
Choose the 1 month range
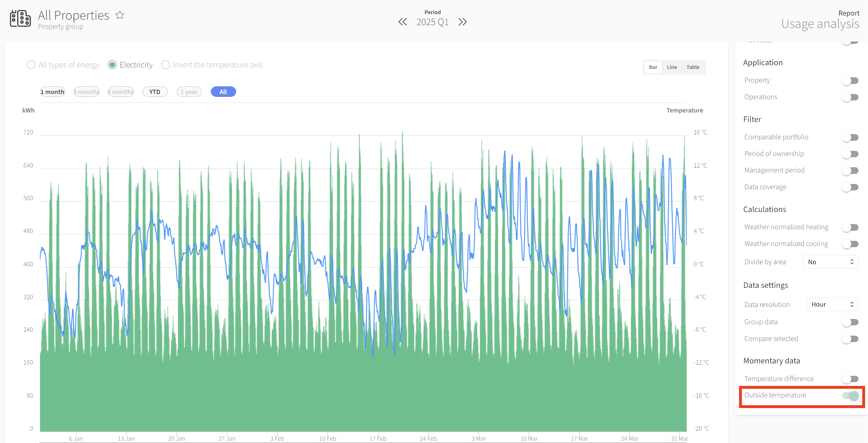point(53,92)
